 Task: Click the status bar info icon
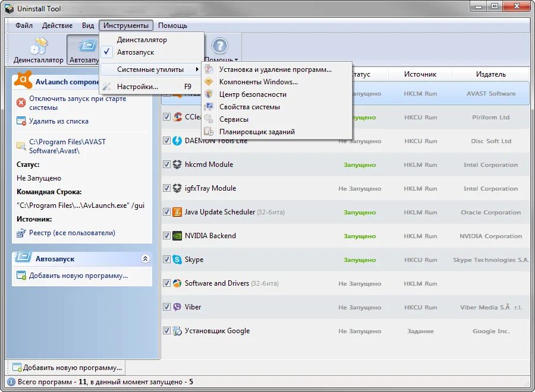pos(11,382)
